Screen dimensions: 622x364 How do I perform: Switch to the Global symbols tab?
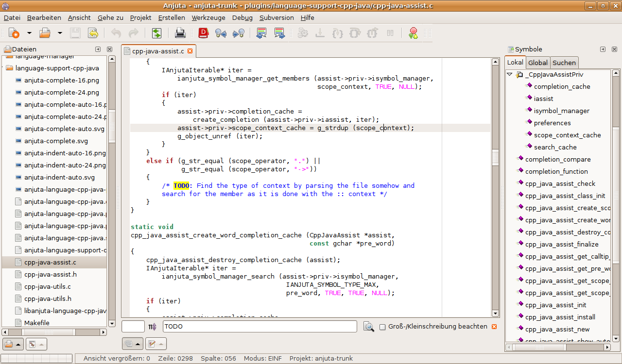tap(538, 63)
